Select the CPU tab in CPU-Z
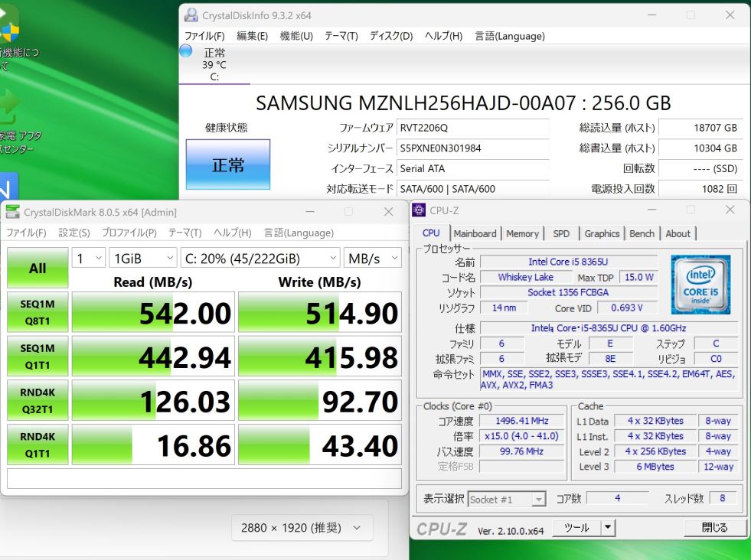Image resolution: width=751 pixels, height=560 pixels. point(431,233)
